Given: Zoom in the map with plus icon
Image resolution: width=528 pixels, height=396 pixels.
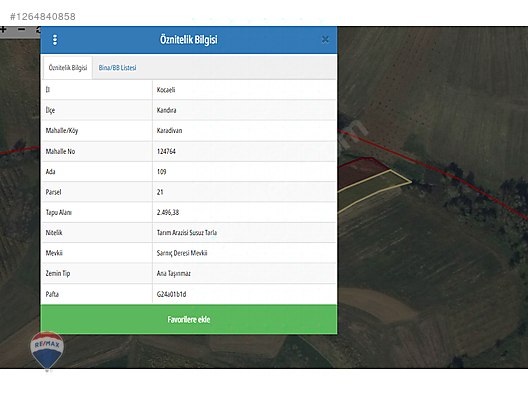Looking at the screenshot, I should tap(3, 30).
